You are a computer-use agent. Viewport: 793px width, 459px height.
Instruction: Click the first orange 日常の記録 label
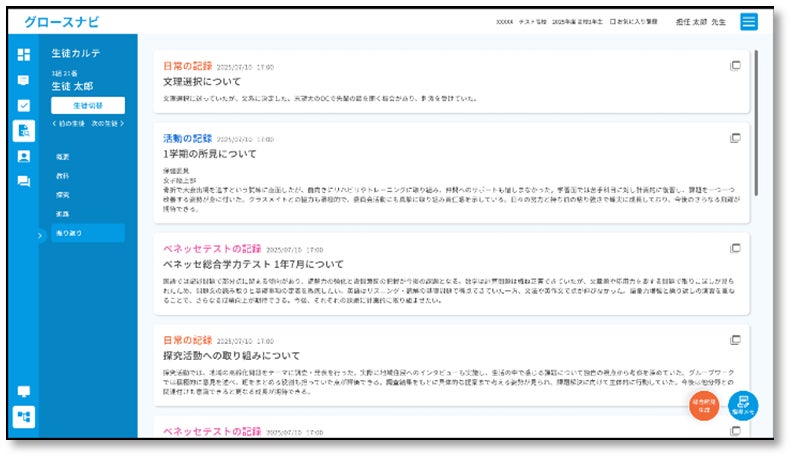click(188, 66)
